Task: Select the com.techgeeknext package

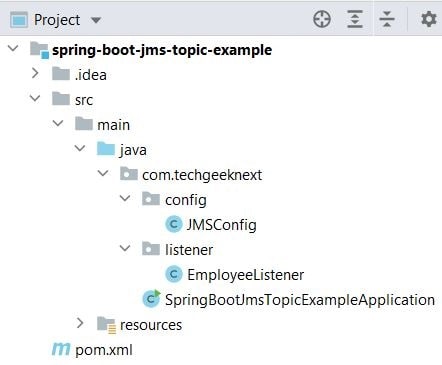Action: point(202,175)
